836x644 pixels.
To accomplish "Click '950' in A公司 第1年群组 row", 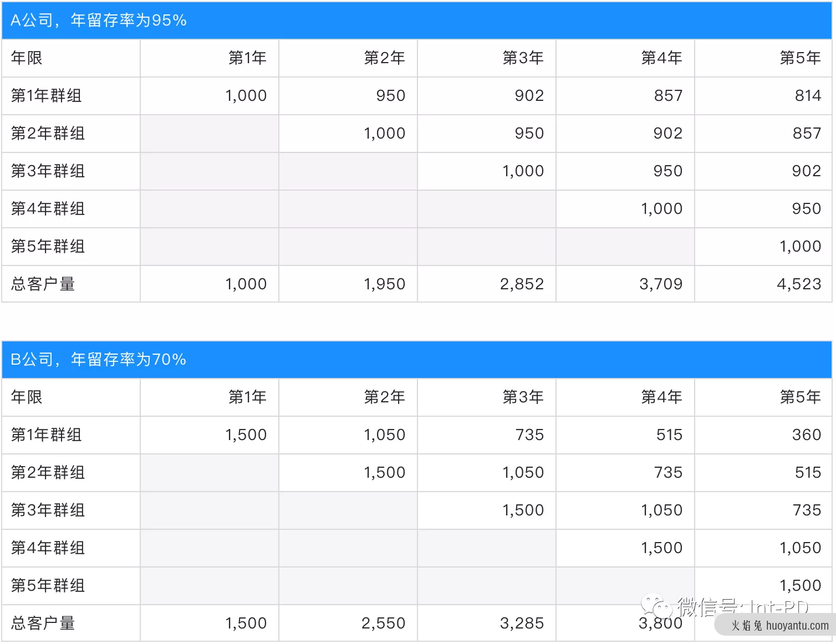I will click(391, 96).
